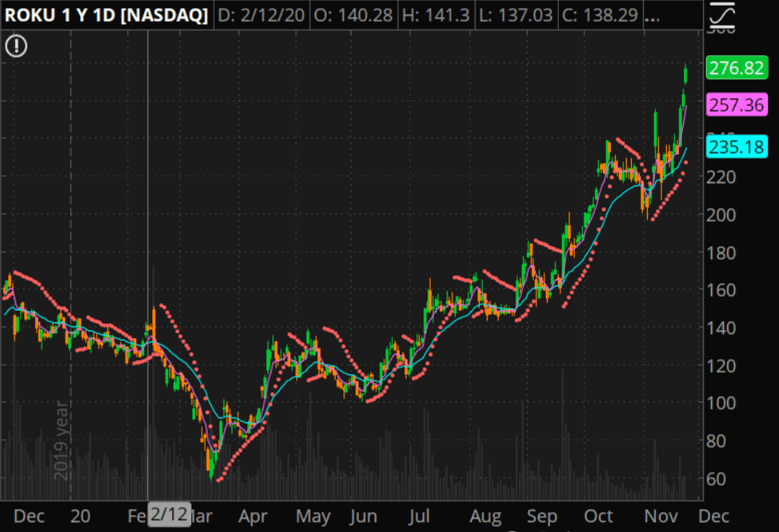Click the 160 price axis label
This screenshot has width=779, height=532.
click(721, 290)
